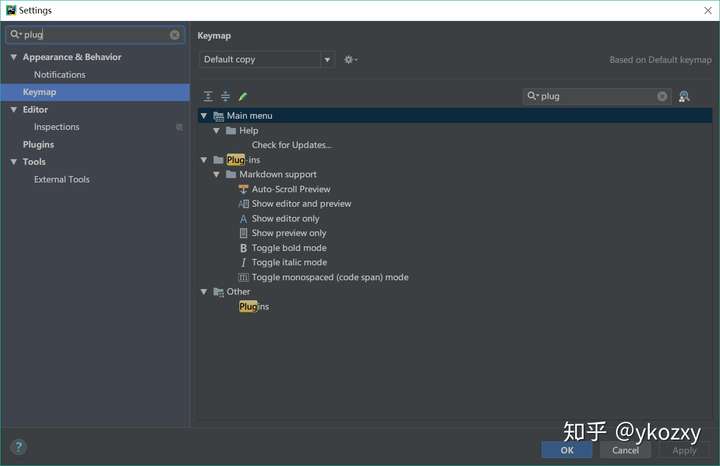Viewport: 720px width, 466px height.
Task: Collapse the Plug-ins tree node
Action: (204, 160)
